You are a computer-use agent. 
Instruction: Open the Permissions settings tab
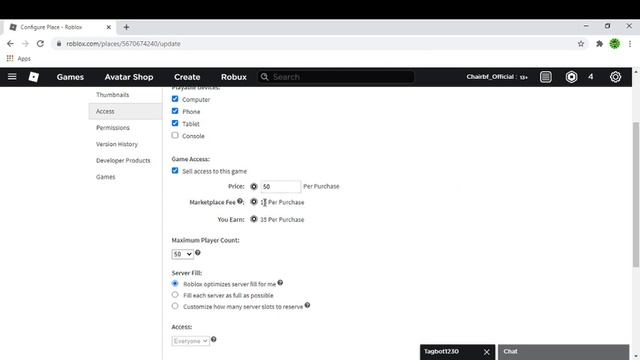coord(113,128)
